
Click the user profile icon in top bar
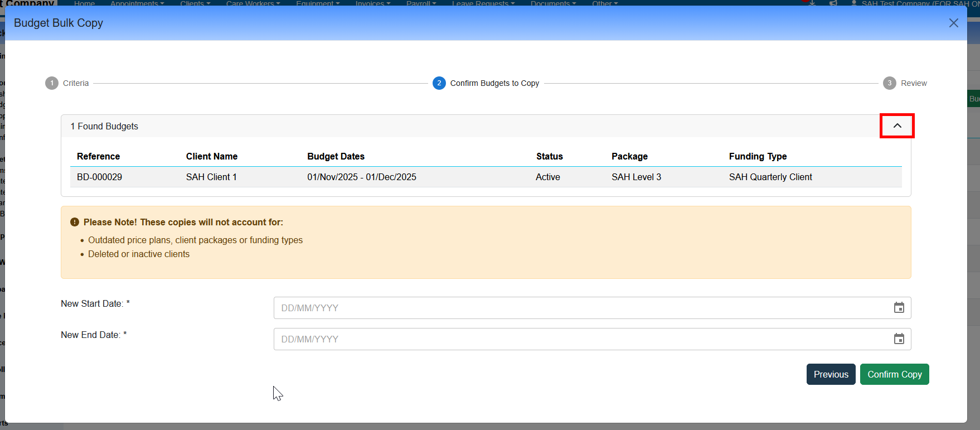853,3
